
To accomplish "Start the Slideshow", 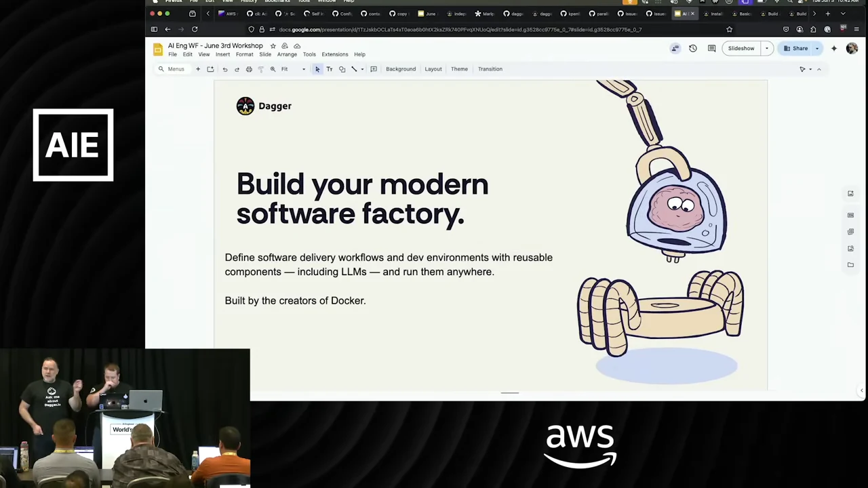I will [x=741, y=48].
